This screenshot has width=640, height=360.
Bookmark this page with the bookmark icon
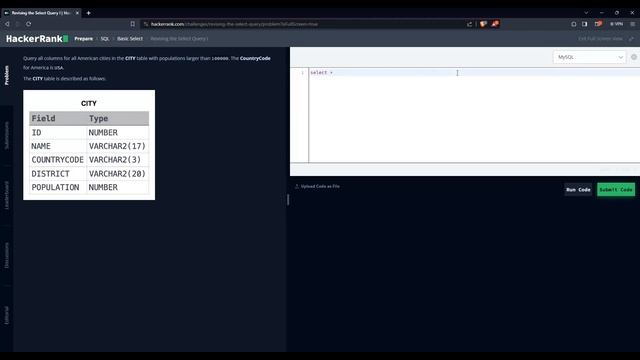[133, 24]
